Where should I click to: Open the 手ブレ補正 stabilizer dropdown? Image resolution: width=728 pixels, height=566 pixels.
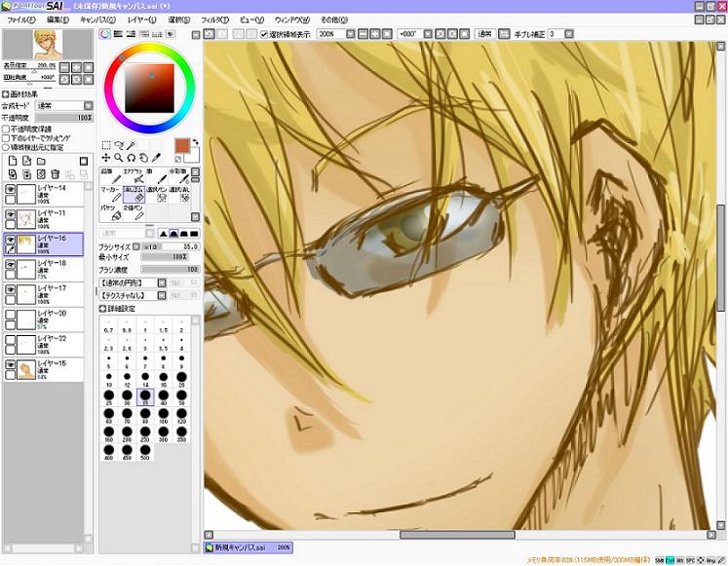click(569, 34)
